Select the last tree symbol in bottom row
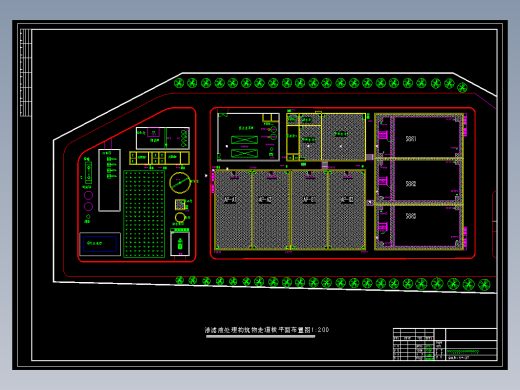Screen dimensions: 520x390 coord(484,285)
